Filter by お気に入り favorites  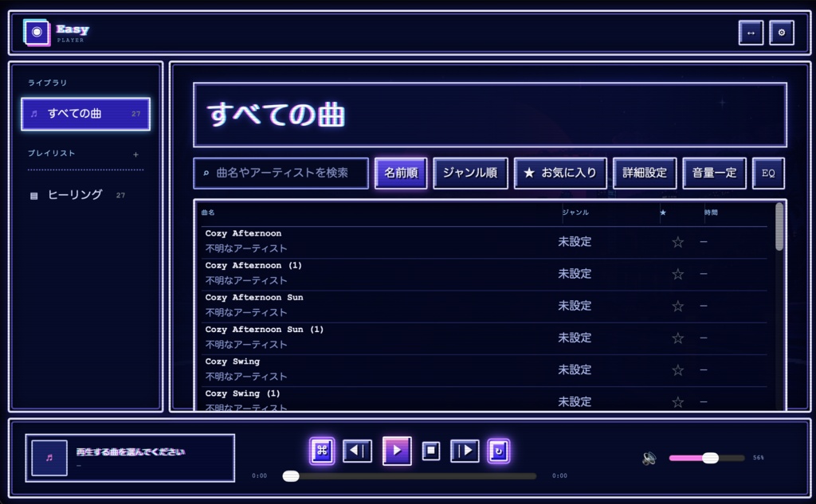(560, 174)
